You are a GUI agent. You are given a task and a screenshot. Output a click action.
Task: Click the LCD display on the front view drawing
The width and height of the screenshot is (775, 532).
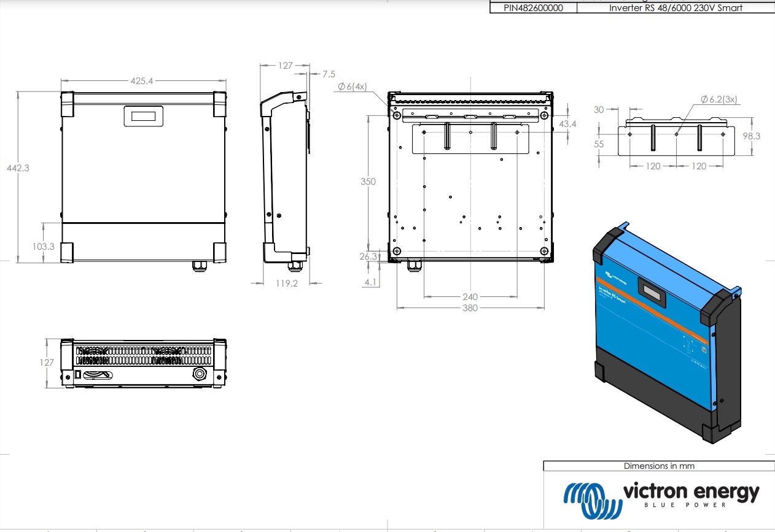144,115
